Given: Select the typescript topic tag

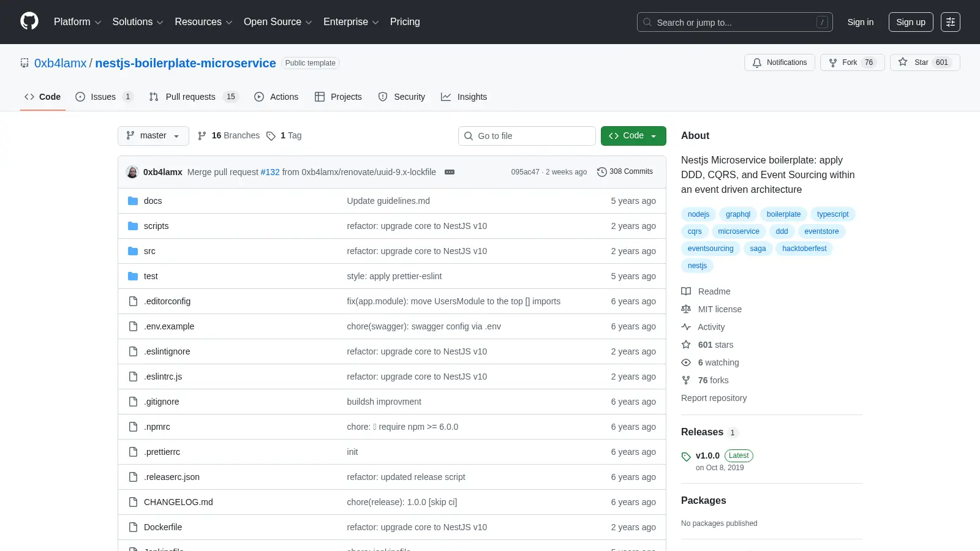Looking at the screenshot, I should click(x=833, y=214).
